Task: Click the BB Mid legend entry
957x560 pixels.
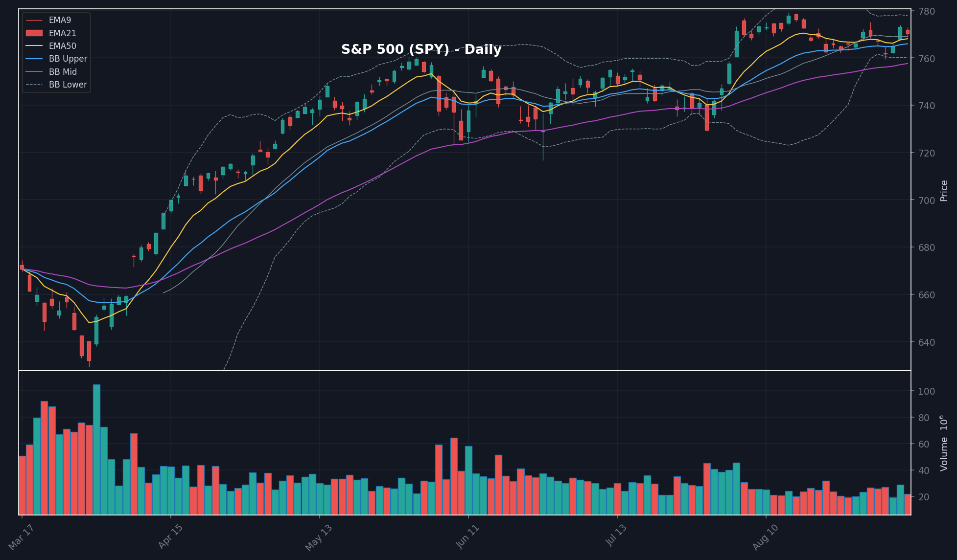Action: [51, 72]
